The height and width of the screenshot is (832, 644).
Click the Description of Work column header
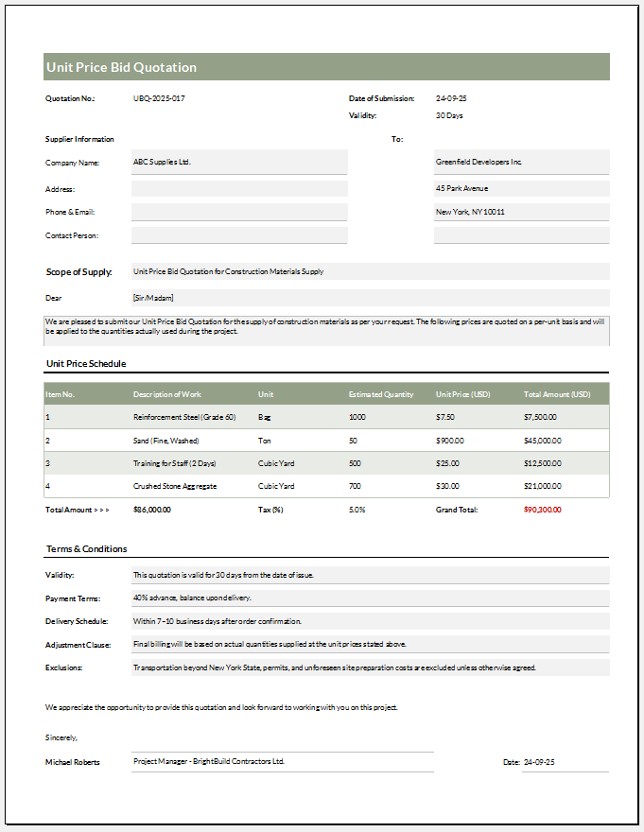coord(167,394)
